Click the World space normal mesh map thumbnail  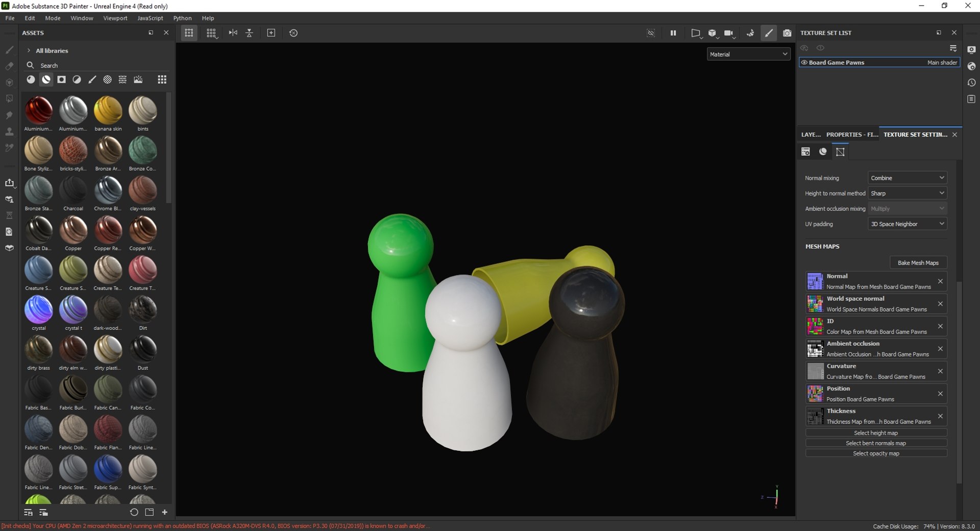(x=815, y=304)
